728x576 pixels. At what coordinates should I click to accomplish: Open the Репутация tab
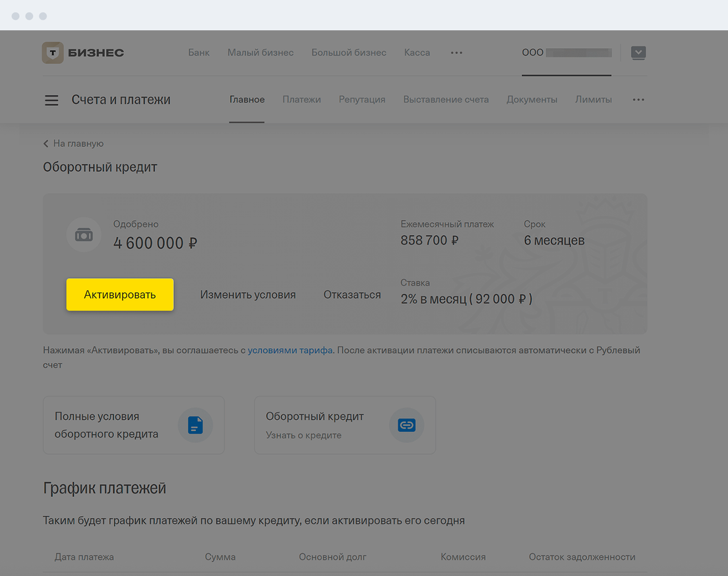362,100
